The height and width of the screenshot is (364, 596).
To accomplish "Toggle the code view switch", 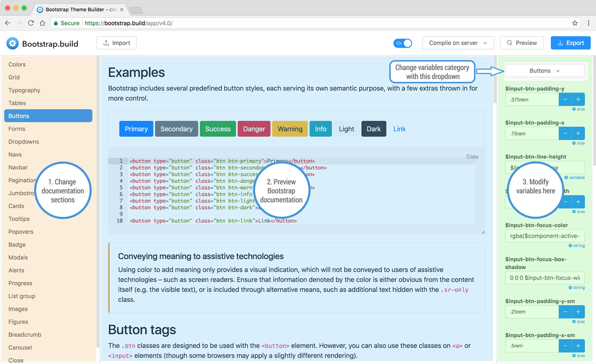I will (x=403, y=43).
